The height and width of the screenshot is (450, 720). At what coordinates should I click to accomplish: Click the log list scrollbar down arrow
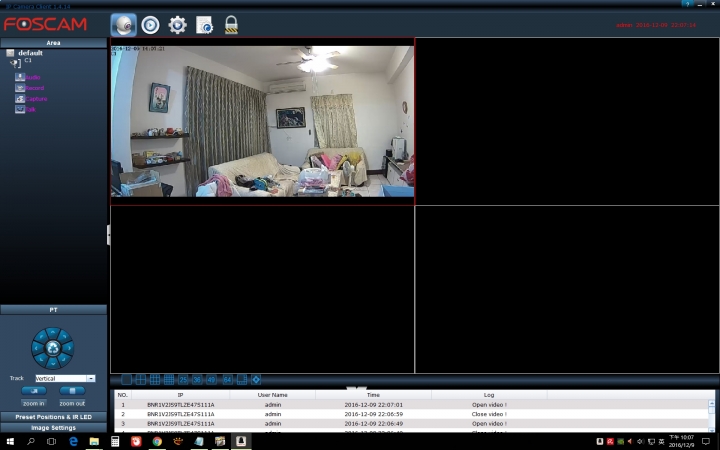(712, 429)
